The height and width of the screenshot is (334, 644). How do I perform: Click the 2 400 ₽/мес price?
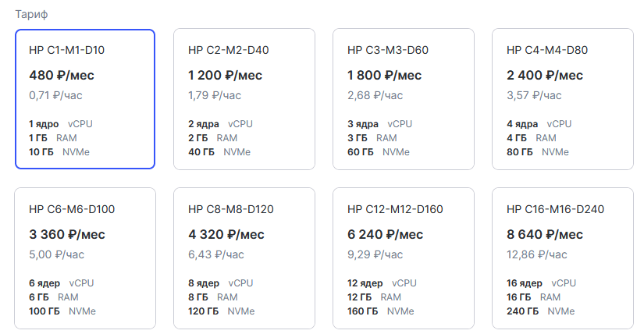point(545,76)
